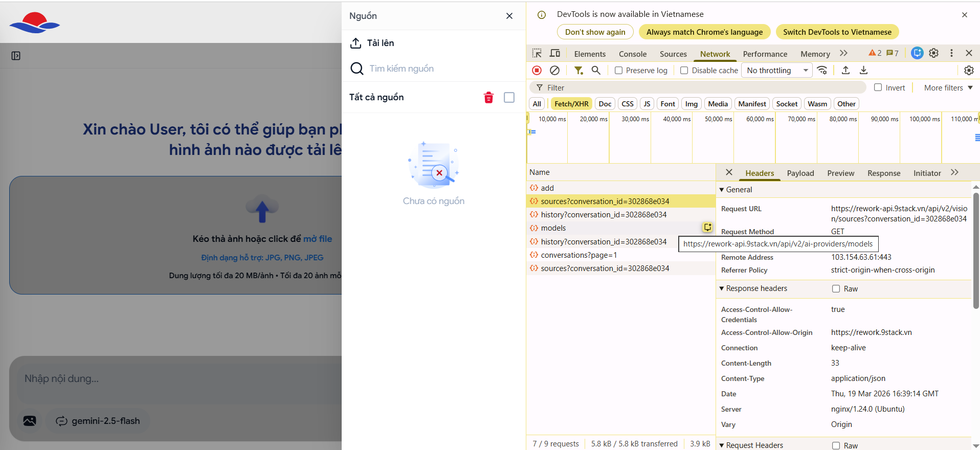Click the Tải lên upload icon

pos(355,43)
